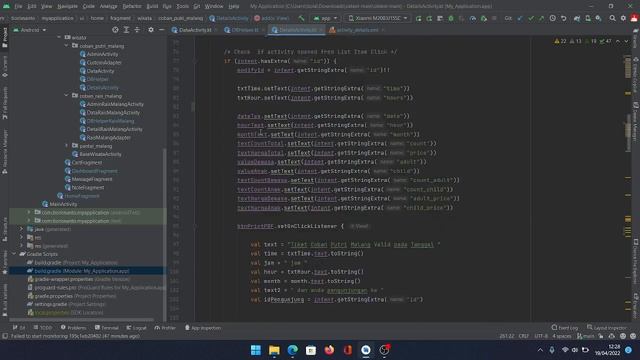Expand the pantai_malang package
Image resolution: width=640 pixels, height=360 pixels.
pyautogui.click(x=67, y=146)
